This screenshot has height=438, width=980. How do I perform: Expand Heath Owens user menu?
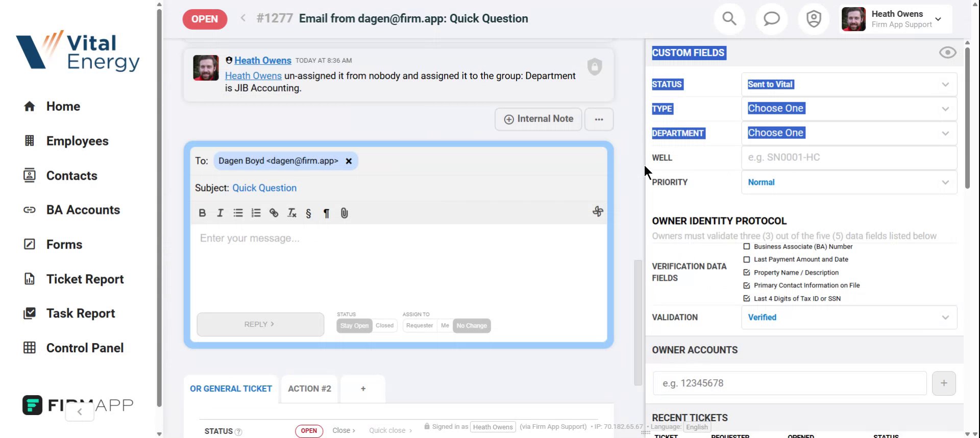point(896,19)
